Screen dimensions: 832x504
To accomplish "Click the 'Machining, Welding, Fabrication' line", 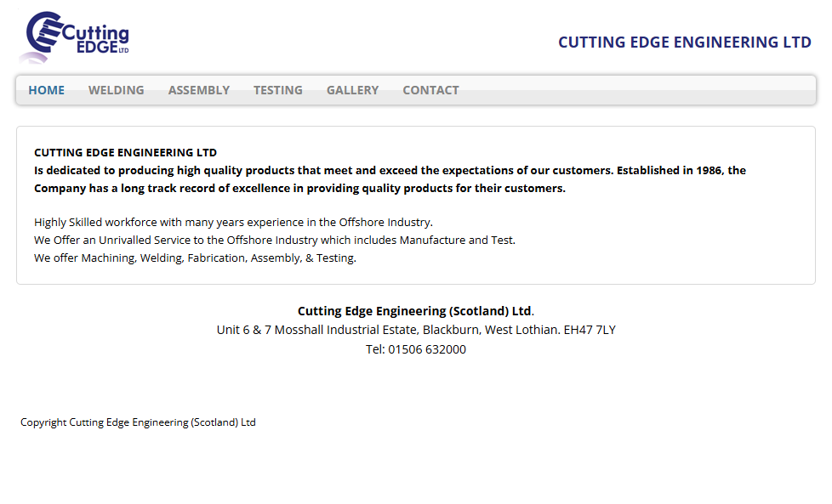I will click(195, 258).
